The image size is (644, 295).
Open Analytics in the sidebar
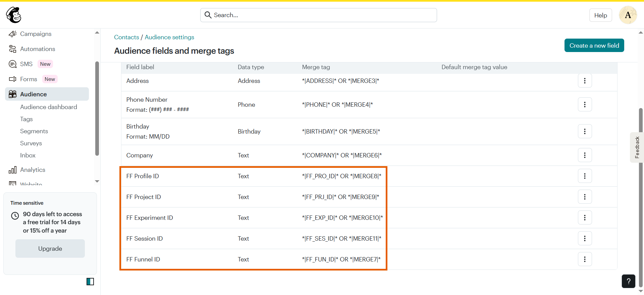tap(33, 170)
